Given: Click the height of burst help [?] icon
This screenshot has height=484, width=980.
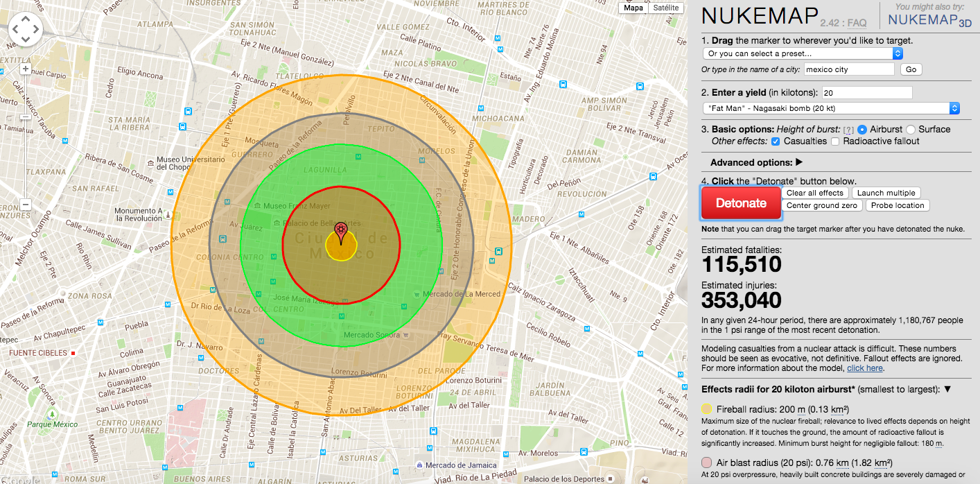Looking at the screenshot, I should pos(848,130).
